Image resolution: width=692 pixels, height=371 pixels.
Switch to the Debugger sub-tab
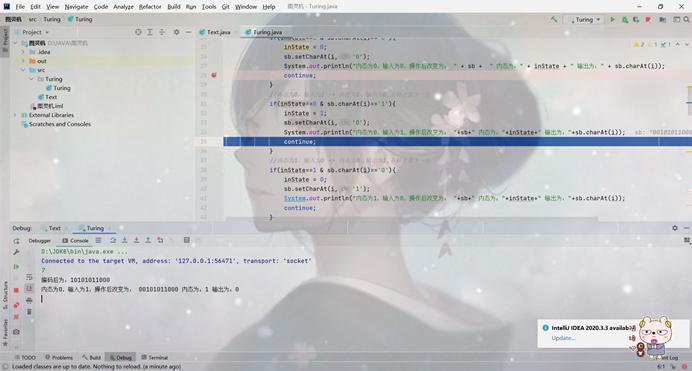point(40,241)
